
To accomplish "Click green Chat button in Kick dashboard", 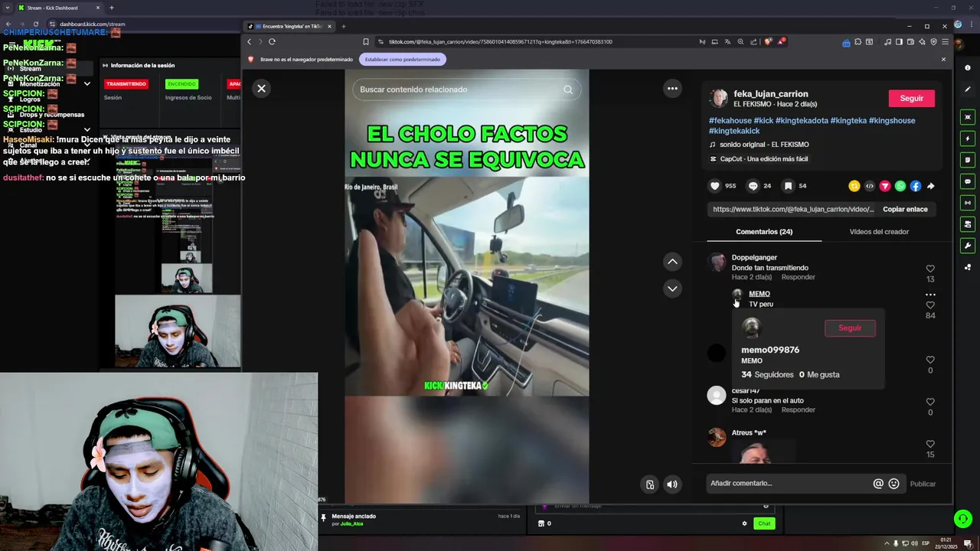I will click(x=764, y=523).
